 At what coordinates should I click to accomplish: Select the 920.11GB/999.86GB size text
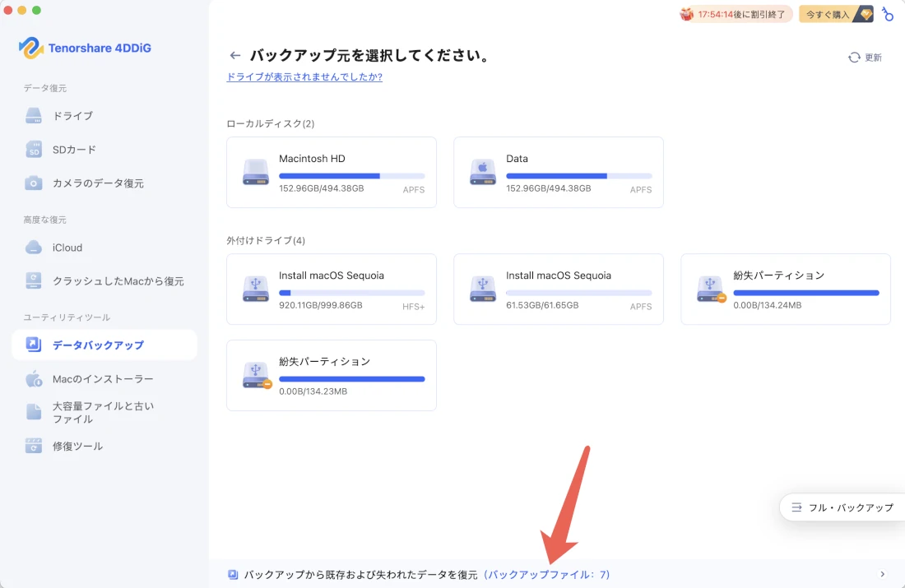click(320, 305)
